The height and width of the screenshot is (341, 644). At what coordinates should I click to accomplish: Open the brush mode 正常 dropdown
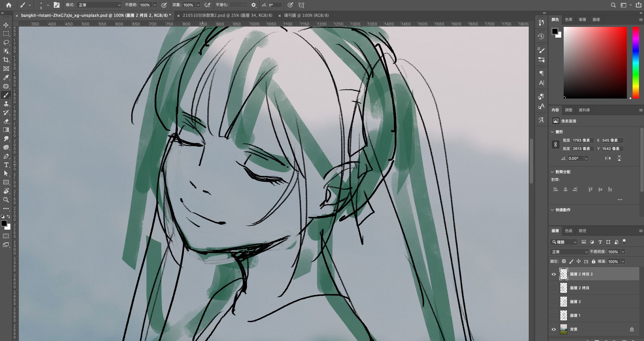tap(99, 5)
